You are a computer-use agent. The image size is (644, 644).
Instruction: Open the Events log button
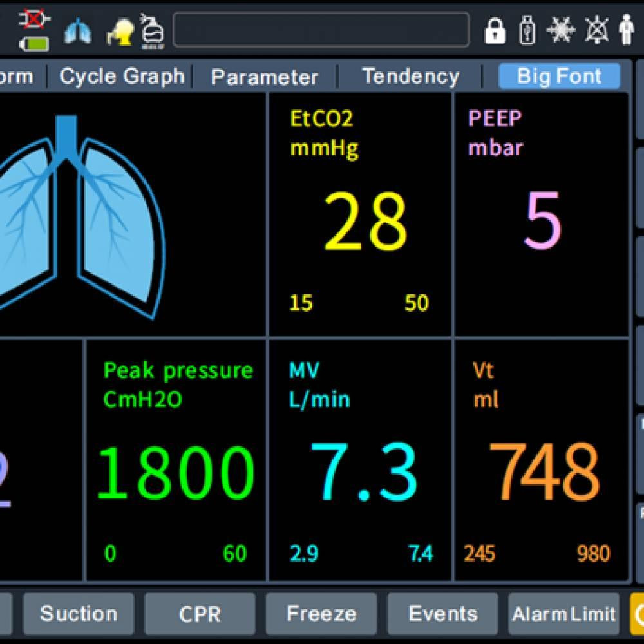[442, 614]
